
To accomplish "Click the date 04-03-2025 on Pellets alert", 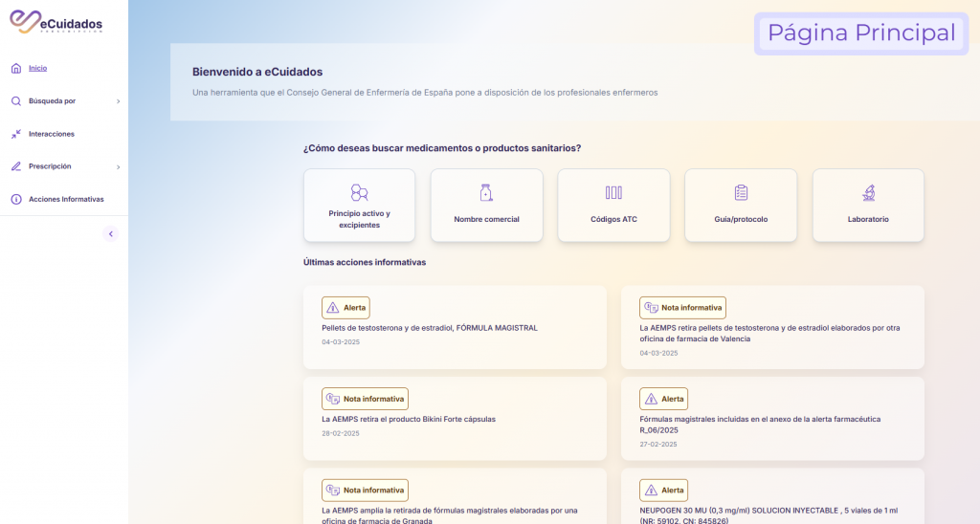I will click(341, 342).
